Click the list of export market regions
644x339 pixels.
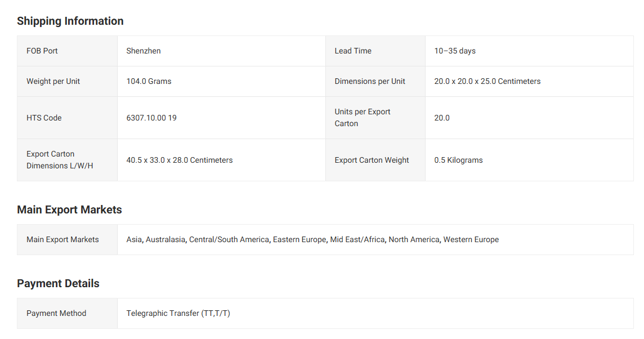click(x=312, y=239)
